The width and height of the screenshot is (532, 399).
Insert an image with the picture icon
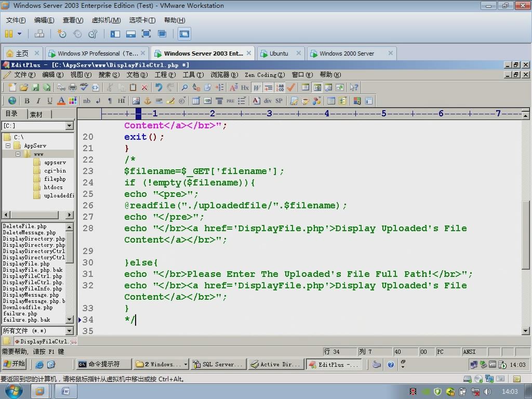click(136, 101)
